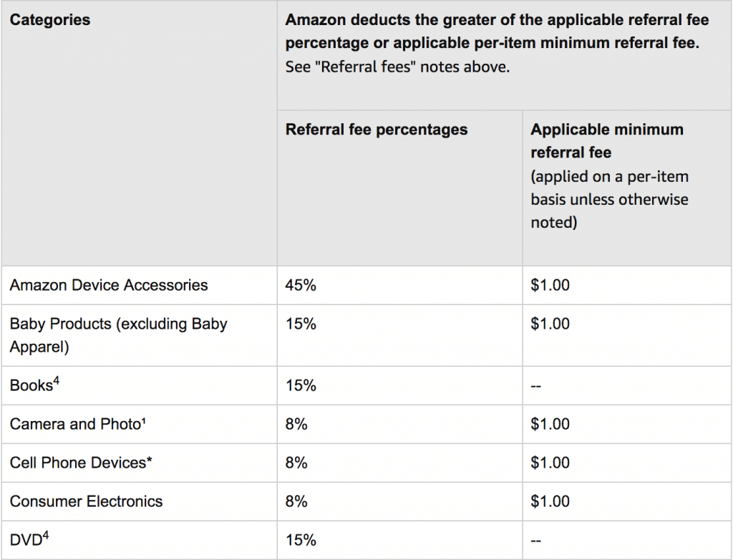Select the Referral fee percentages header
This screenshot has height=560, width=733.
(x=377, y=129)
